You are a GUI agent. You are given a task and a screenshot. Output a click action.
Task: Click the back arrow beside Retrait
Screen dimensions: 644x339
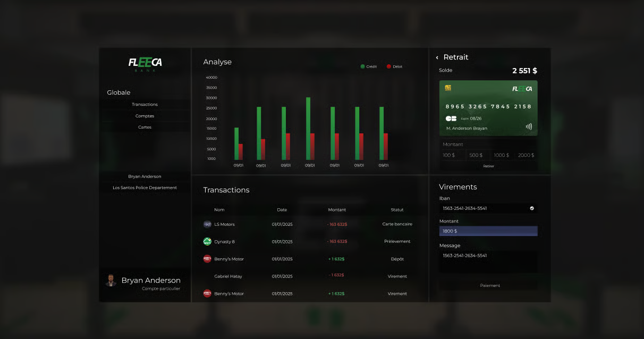(437, 57)
